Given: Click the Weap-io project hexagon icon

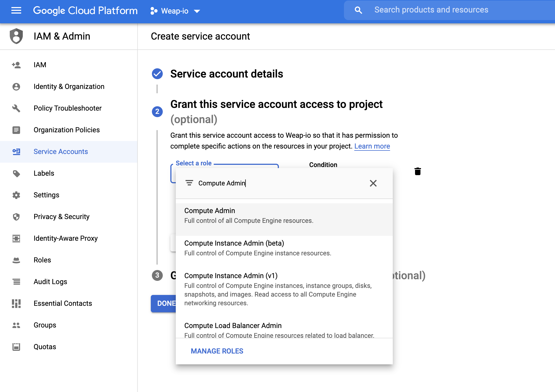Looking at the screenshot, I should coord(154,11).
